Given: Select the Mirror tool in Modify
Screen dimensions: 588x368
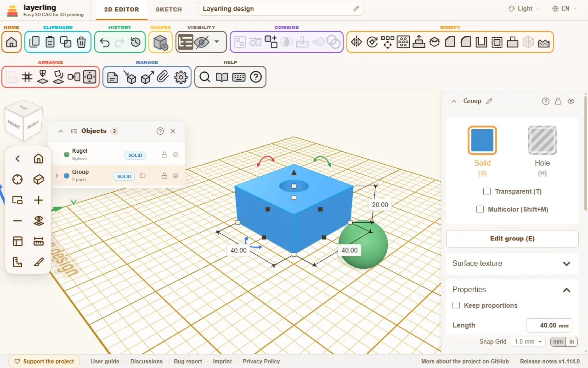Looking at the screenshot, I should click(x=356, y=42).
